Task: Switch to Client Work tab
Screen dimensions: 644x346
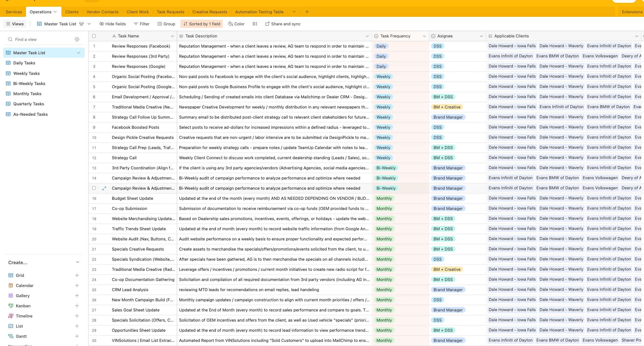Action: tap(138, 12)
